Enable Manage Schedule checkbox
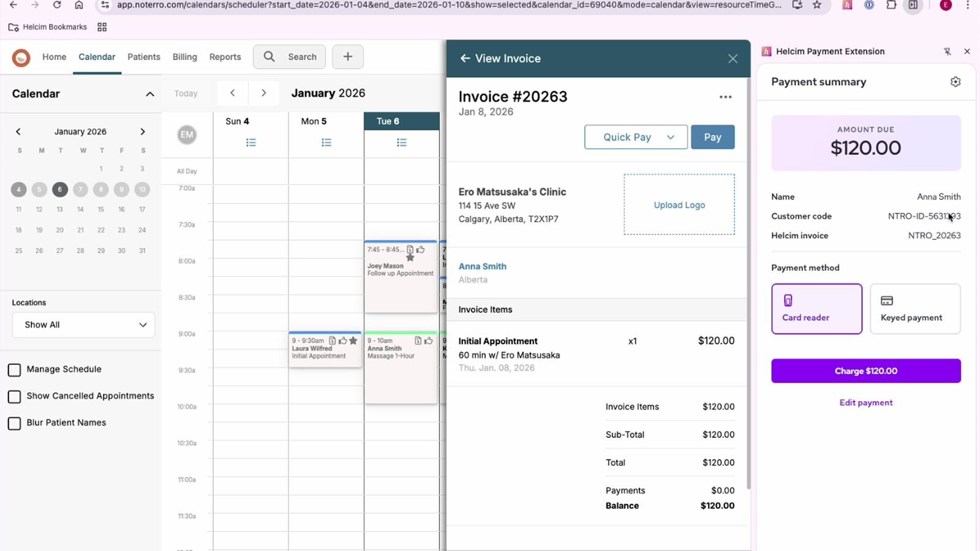 pos(15,370)
